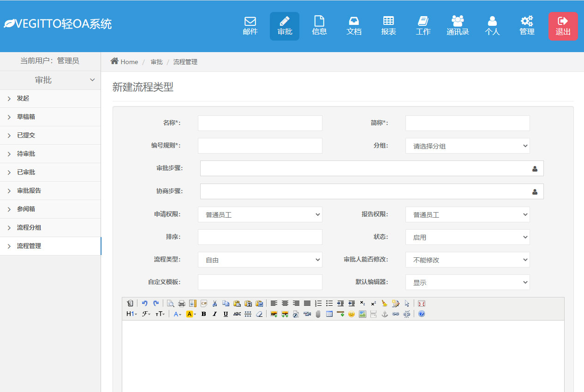Click the eraser remove-format icon

tap(259, 314)
